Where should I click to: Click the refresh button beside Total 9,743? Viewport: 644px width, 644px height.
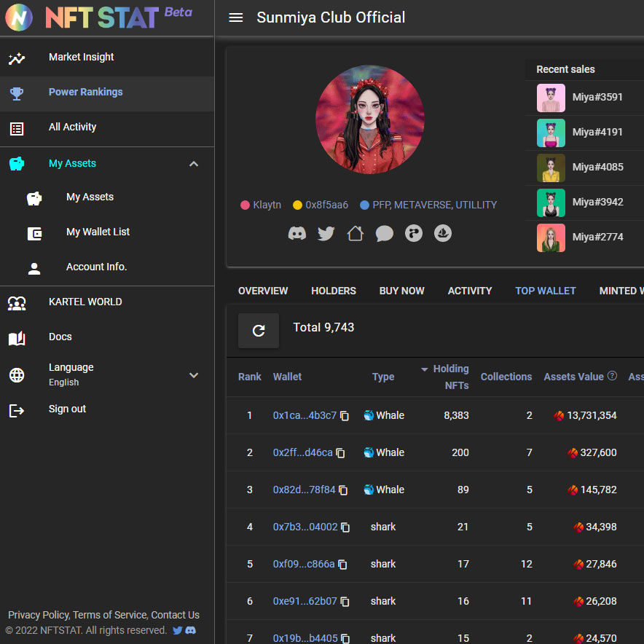tap(259, 331)
